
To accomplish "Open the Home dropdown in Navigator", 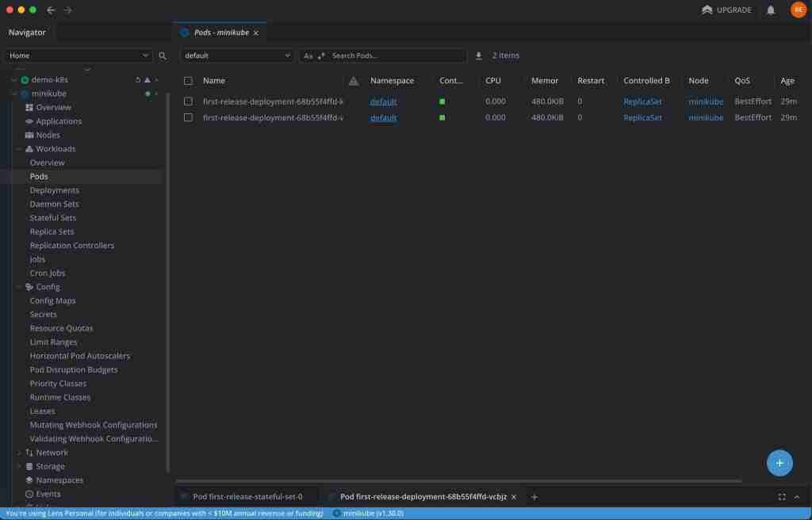I will (x=79, y=55).
